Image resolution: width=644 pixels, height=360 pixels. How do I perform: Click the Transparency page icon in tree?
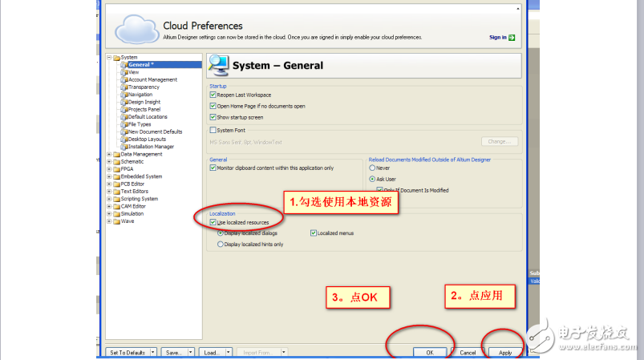coord(124,87)
